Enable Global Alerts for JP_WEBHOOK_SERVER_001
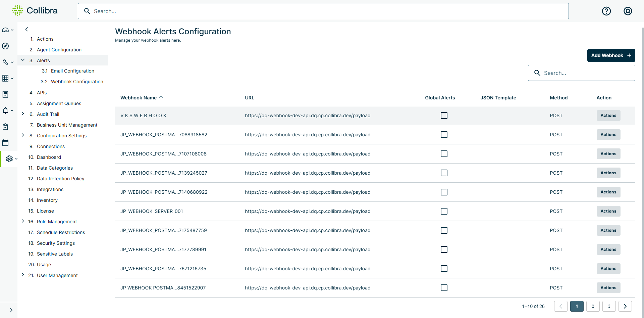The height and width of the screenshot is (318, 644). coord(444,211)
